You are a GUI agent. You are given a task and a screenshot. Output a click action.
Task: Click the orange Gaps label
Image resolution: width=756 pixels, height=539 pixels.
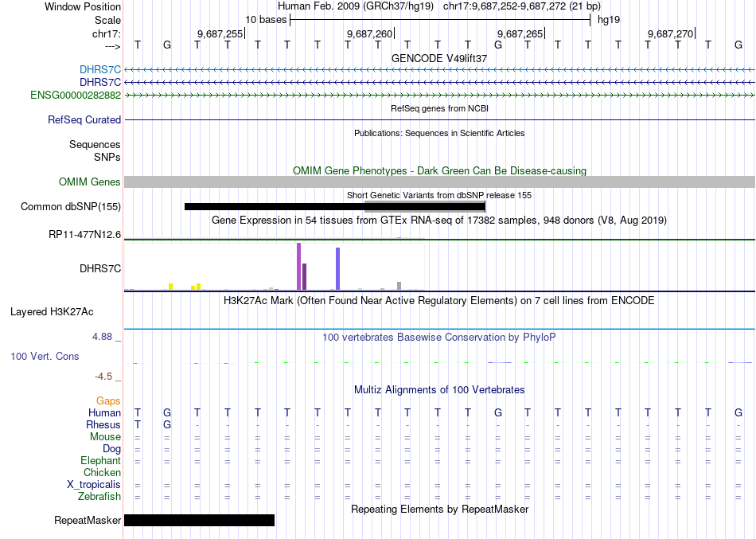(108, 400)
